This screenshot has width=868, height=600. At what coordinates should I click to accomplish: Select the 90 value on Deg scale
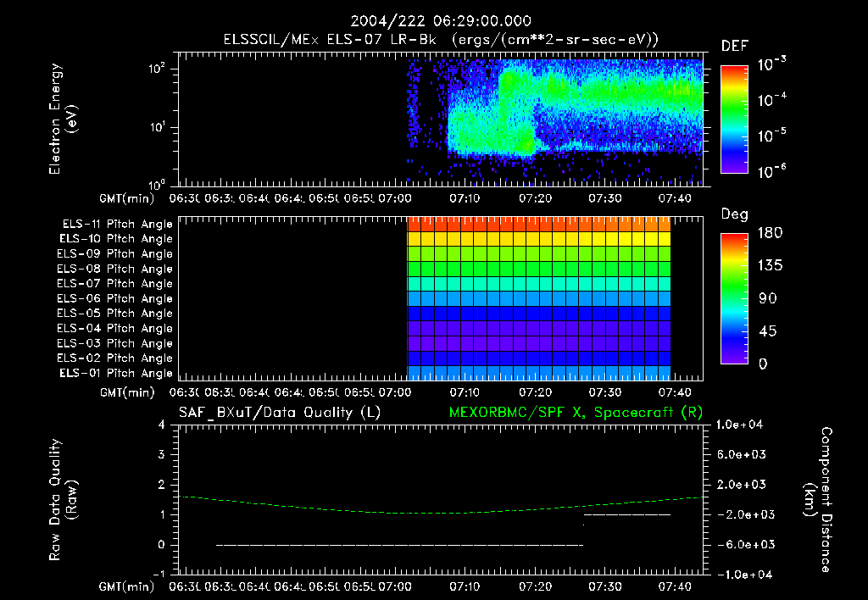coord(768,298)
